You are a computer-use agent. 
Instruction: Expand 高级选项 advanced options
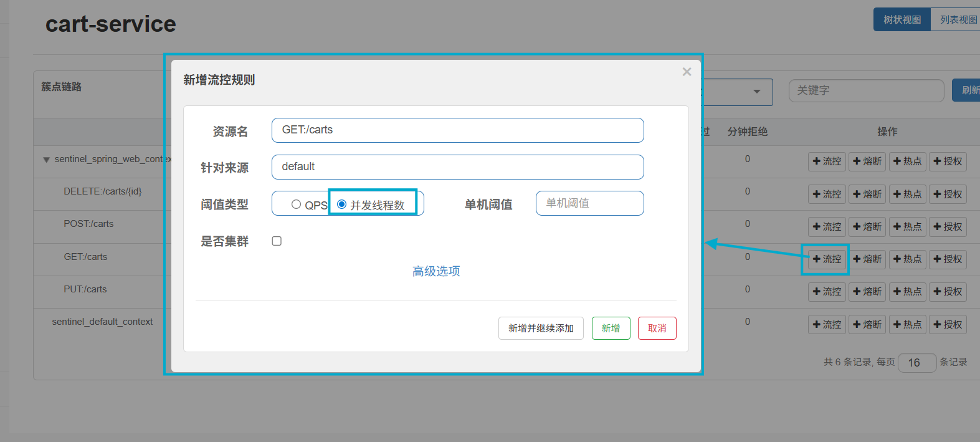click(436, 271)
